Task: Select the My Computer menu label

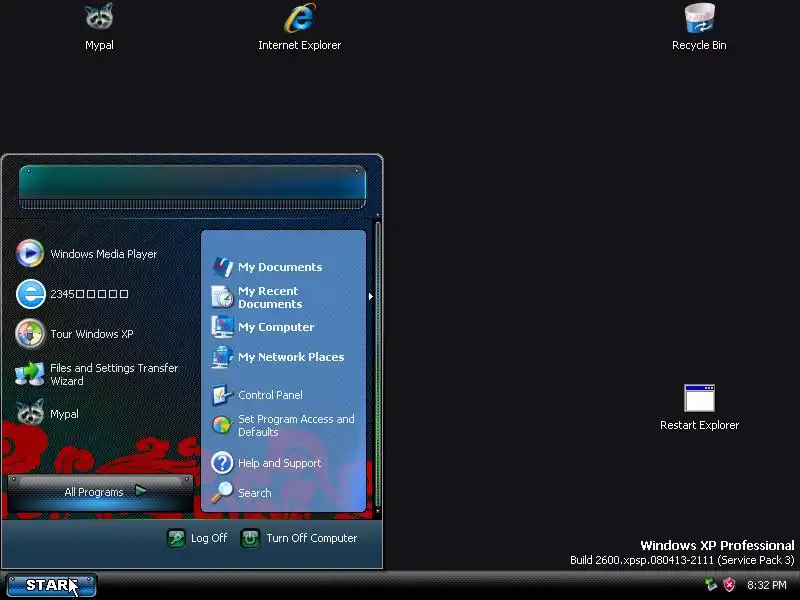Action: 276,327
